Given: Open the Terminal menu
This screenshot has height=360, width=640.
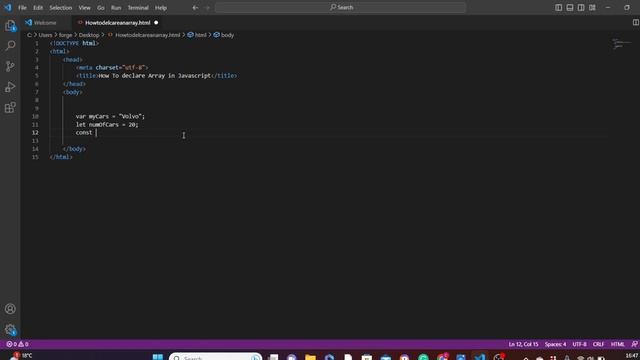Looking at the screenshot, I should 138,7.
